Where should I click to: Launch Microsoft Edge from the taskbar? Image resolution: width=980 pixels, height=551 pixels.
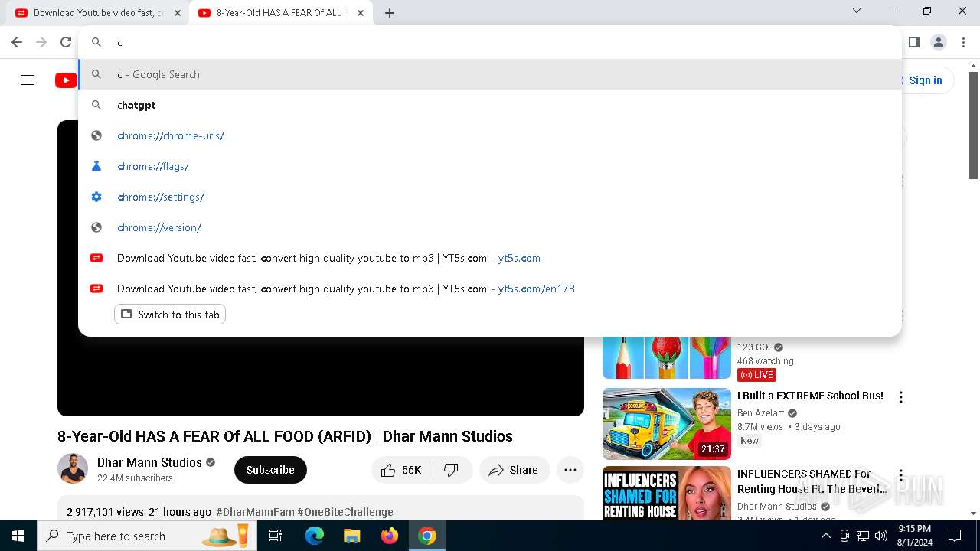click(315, 536)
